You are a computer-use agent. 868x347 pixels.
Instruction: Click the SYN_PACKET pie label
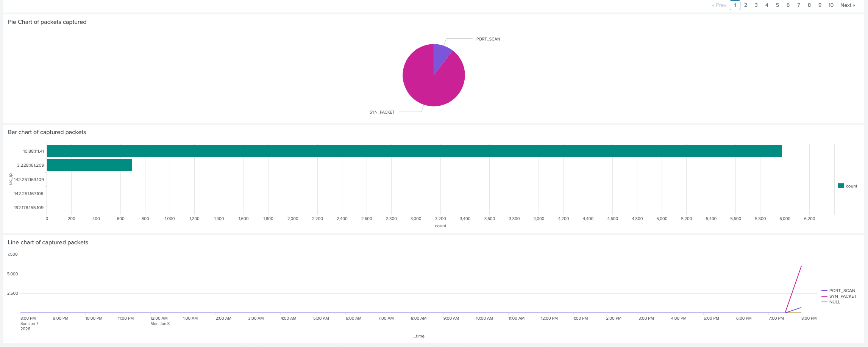pyautogui.click(x=382, y=112)
